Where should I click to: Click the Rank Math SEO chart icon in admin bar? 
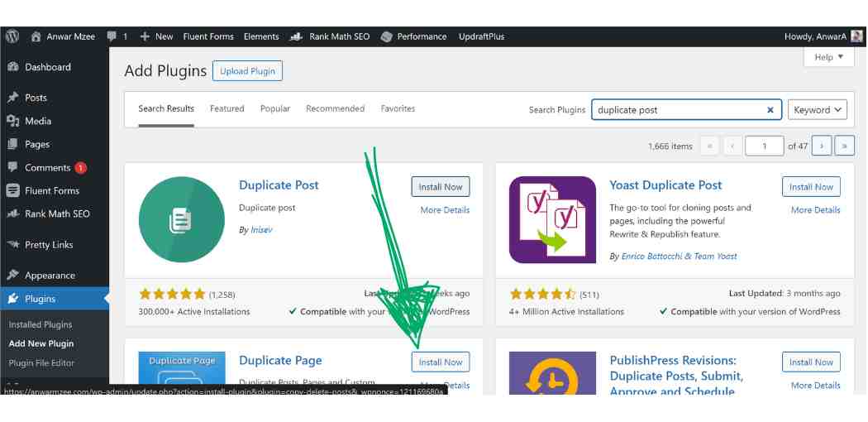click(296, 36)
